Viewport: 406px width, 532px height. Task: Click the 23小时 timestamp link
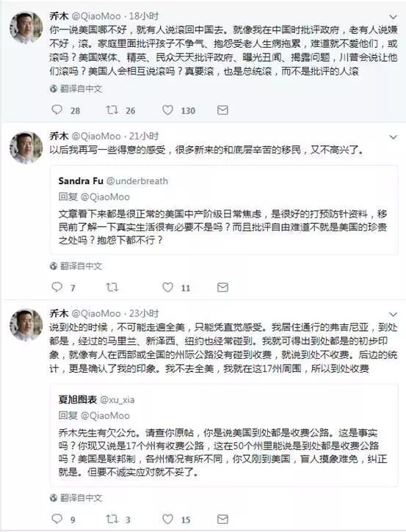[x=144, y=313]
